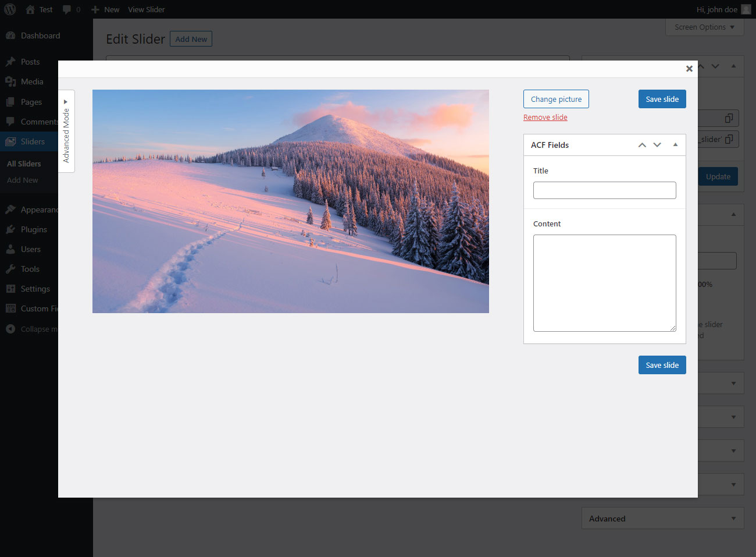
Task: Click copy icon next to _slider' field
Action: [x=729, y=139]
